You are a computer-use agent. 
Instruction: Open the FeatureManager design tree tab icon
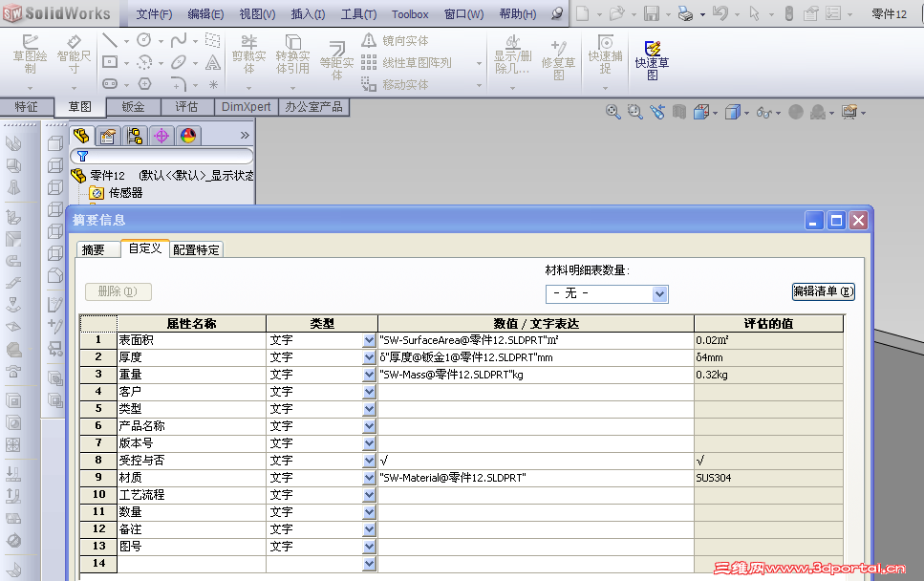81,136
